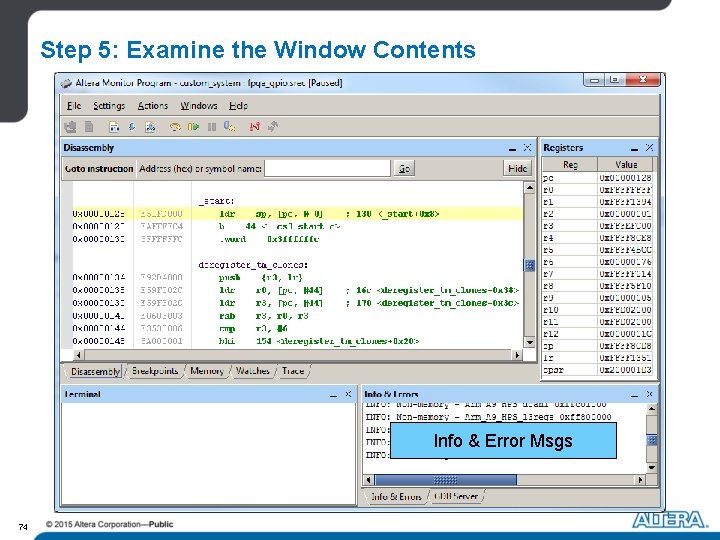Screen dimensions: 720x540
Task: Switch to the Disassembly tab
Action: tap(95, 371)
